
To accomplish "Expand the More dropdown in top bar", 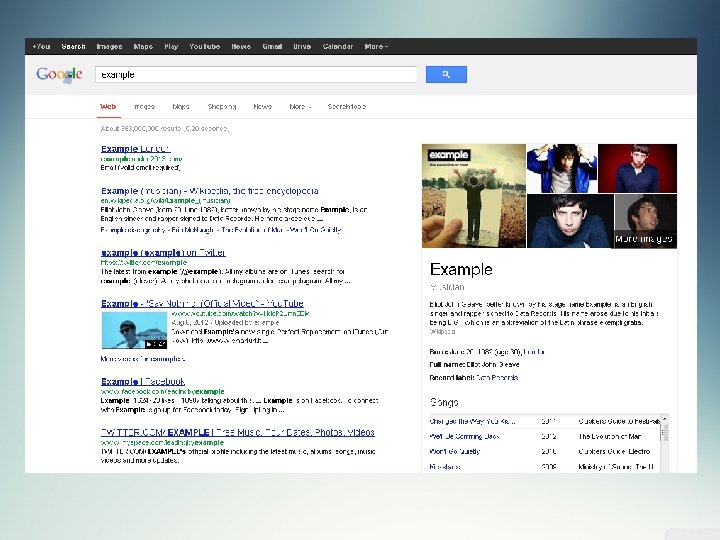I will [x=376, y=46].
